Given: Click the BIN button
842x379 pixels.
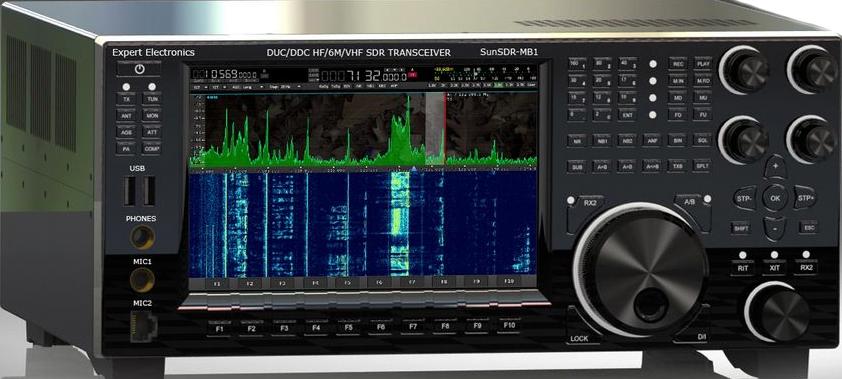Looking at the screenshot, I should tap(678, 140).
